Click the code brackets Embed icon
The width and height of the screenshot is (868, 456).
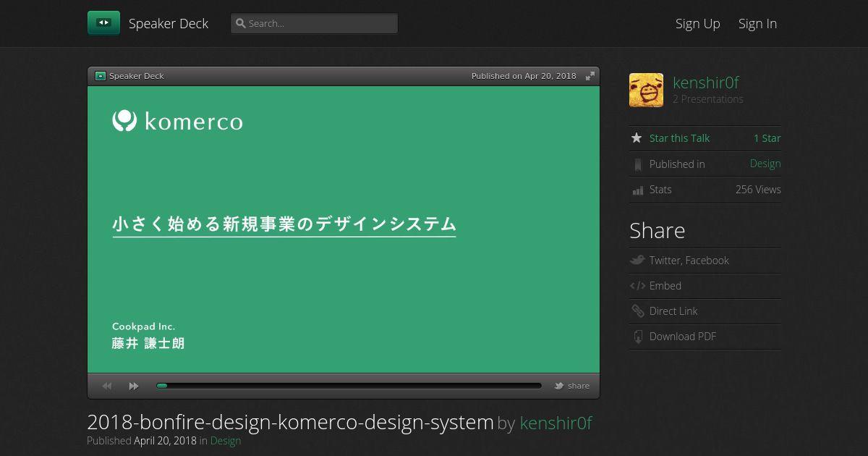(637, 286)
